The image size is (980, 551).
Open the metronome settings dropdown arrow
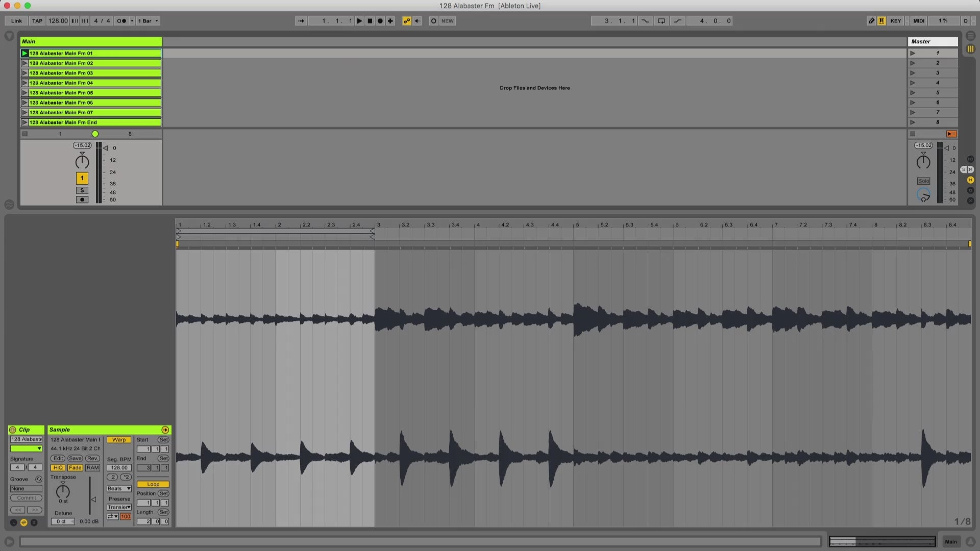pos(132,21)
